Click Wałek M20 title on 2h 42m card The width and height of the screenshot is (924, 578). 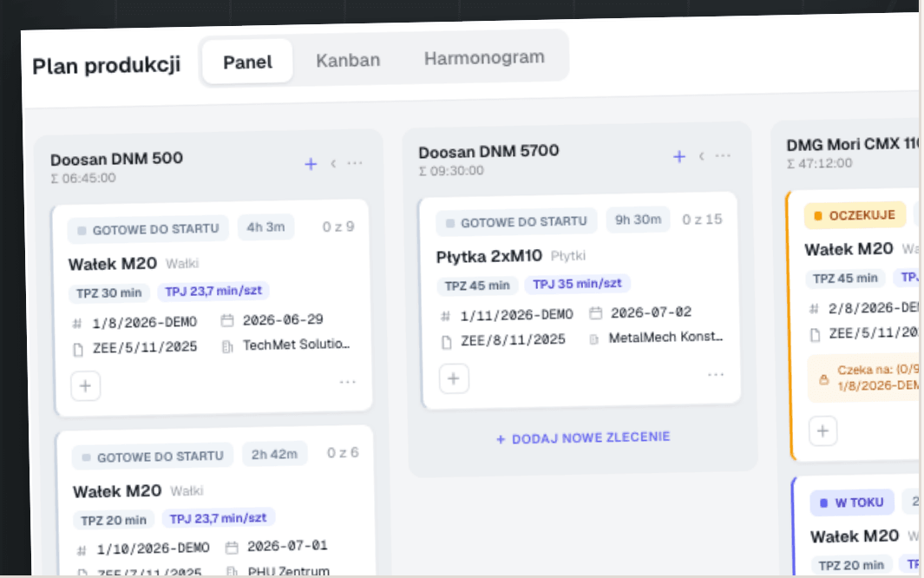[117, 491]
